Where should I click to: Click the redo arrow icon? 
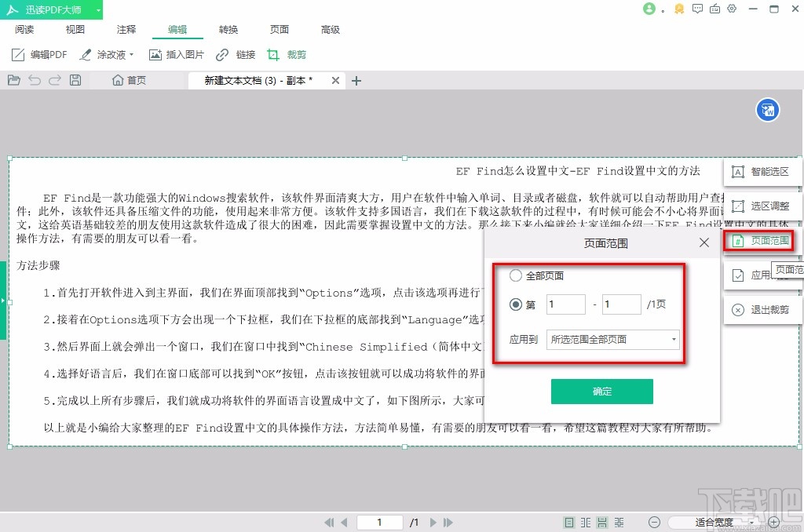tap(55, 80)
